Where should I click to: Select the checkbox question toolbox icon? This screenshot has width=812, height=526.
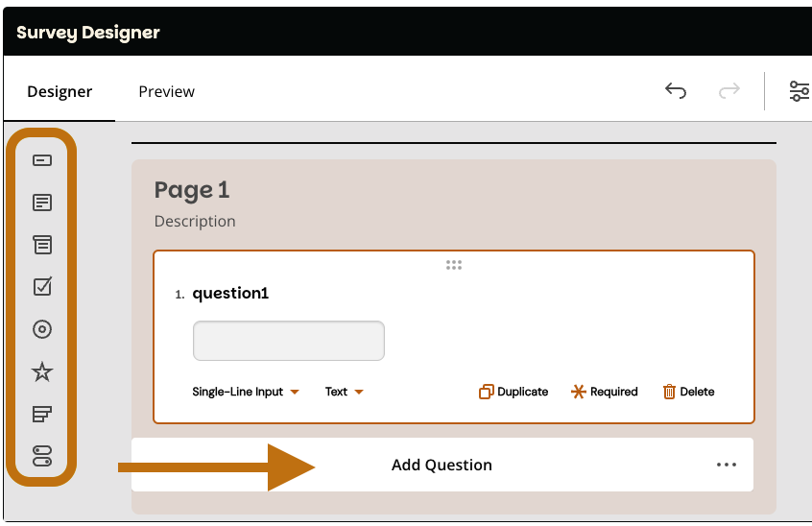[x=42, y=287]
